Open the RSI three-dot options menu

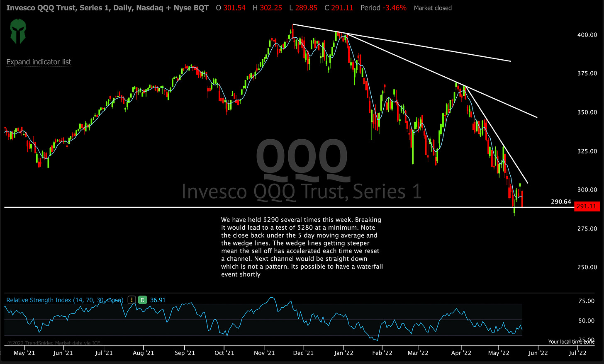(132, 300)
